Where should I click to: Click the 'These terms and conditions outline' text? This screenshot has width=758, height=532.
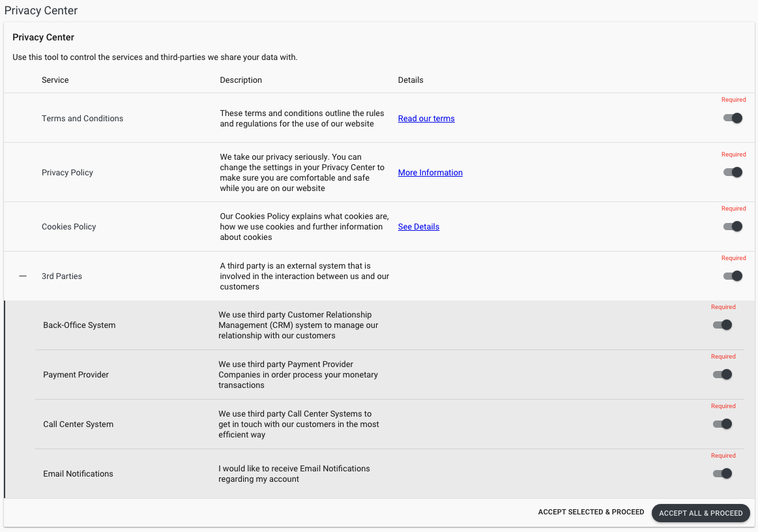(302, 119)
